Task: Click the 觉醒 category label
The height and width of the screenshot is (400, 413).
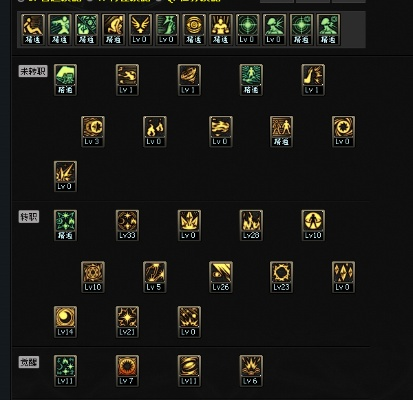Action: [x=29, y=362]
